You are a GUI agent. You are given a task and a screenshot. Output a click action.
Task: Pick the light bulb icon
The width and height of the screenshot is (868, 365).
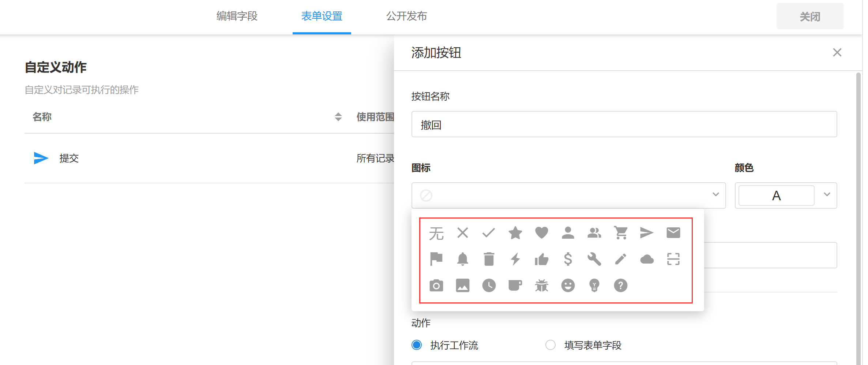pos(594,286)
